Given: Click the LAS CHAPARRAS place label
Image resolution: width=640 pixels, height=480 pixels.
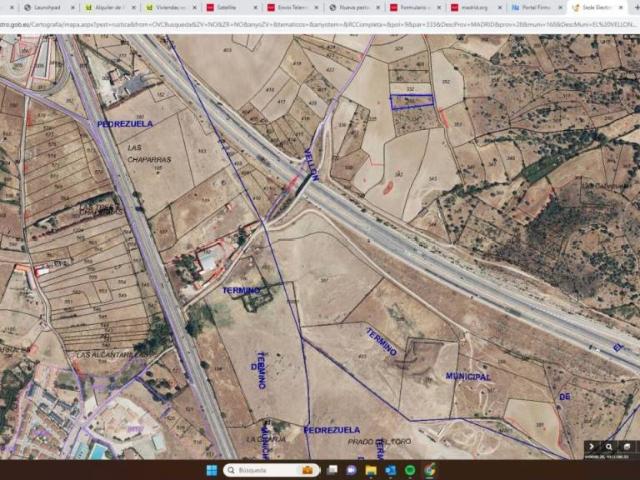Looking at the screenshot, I should coord(149,153).
